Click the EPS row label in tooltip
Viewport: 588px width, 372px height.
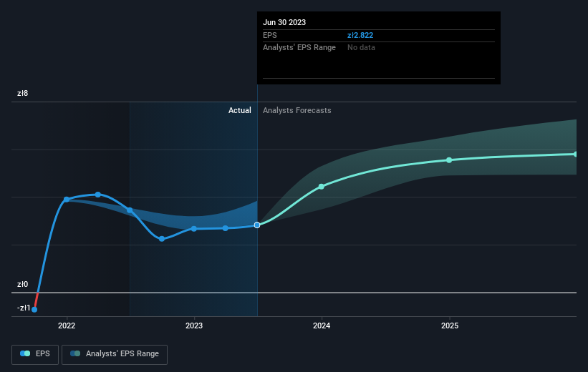(x=269, y=35)
